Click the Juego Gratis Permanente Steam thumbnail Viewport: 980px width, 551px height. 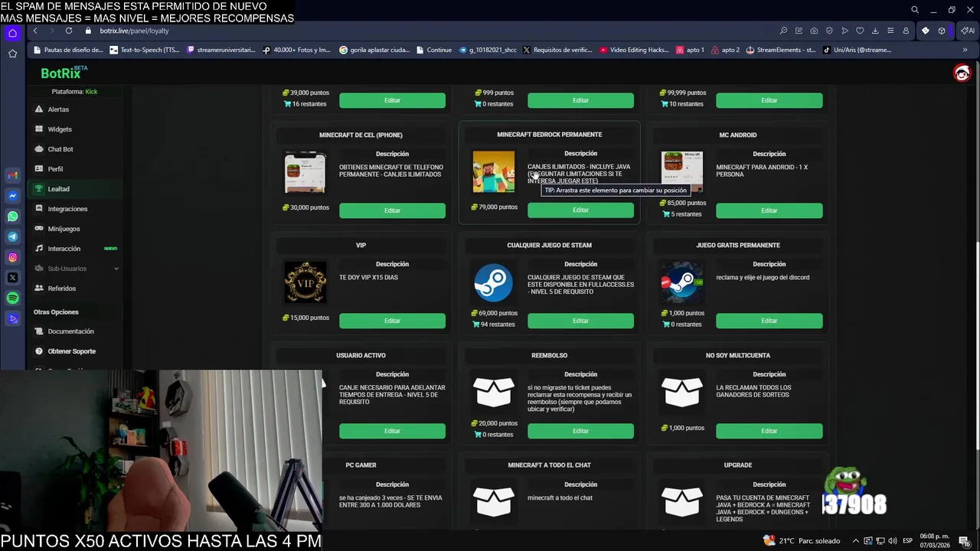681,282
